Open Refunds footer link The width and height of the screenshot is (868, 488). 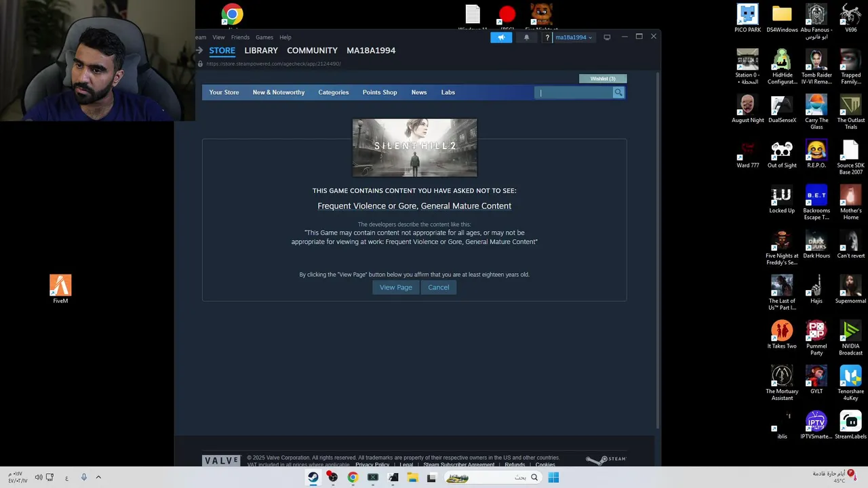(x=515, y=464)
